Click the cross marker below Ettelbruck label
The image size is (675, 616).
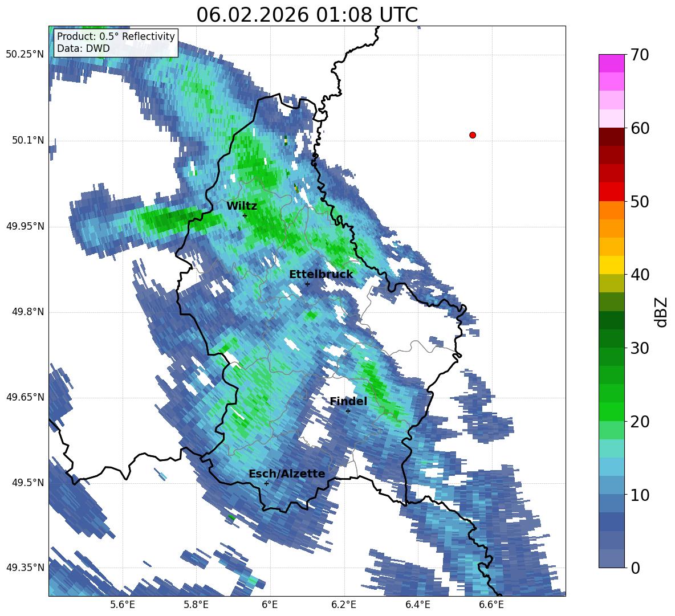coord(307,284)
